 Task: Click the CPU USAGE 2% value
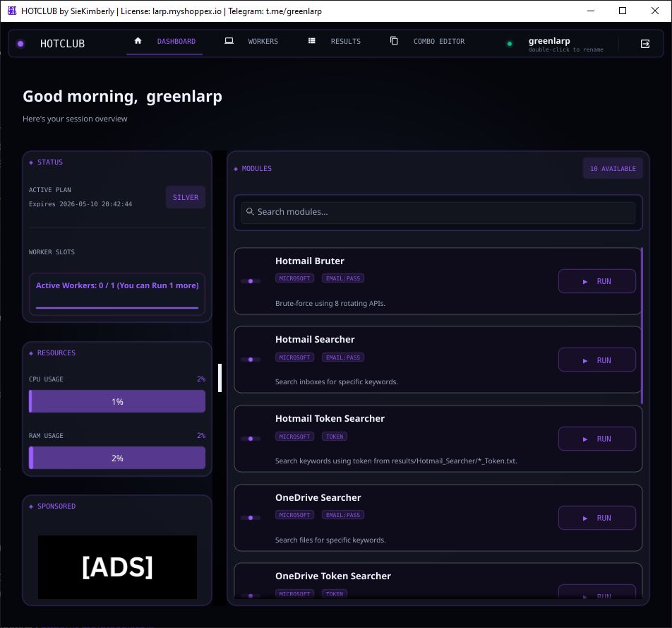coord(201,379)
